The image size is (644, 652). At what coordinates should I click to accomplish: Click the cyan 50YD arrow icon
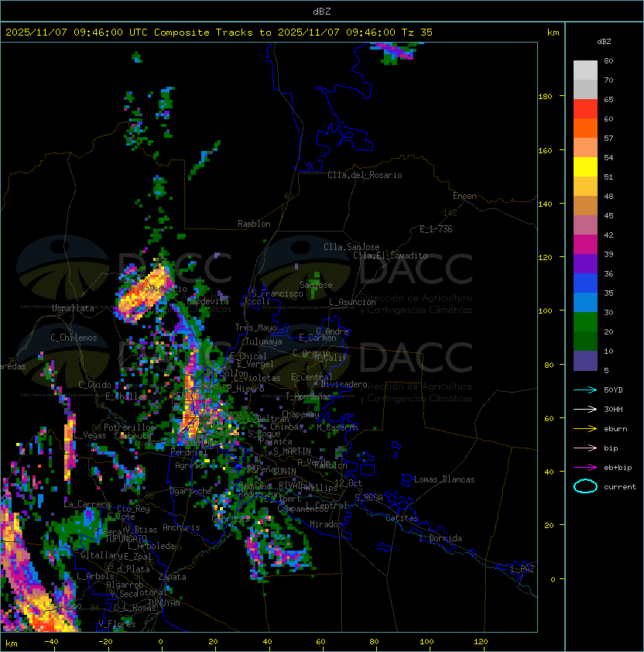pos(585,389)
